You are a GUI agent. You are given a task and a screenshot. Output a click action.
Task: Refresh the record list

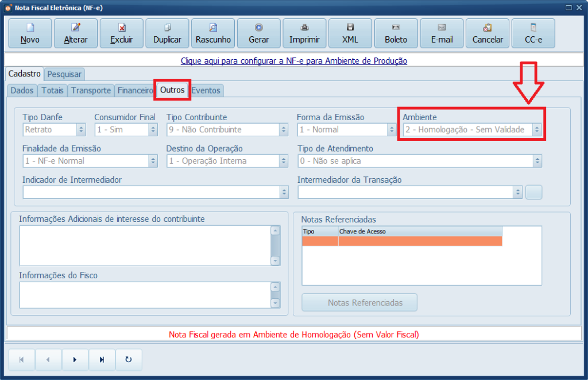[129, 360]
